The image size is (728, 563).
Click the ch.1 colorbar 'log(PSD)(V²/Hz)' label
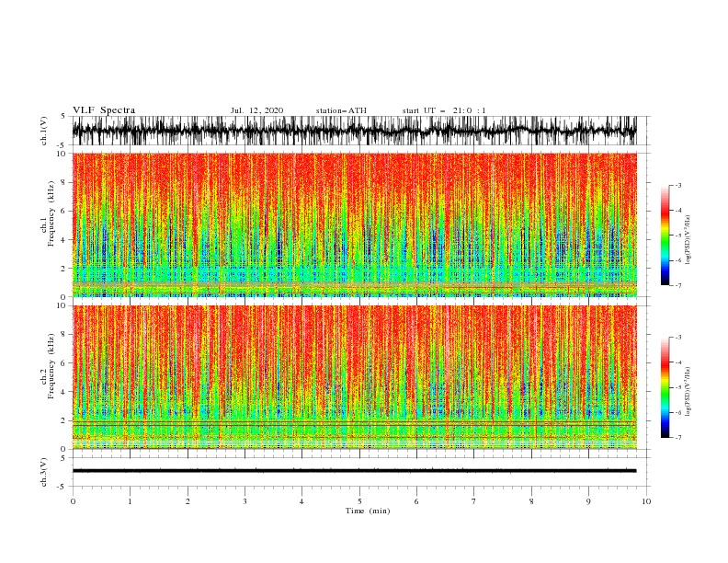(688, 240)
